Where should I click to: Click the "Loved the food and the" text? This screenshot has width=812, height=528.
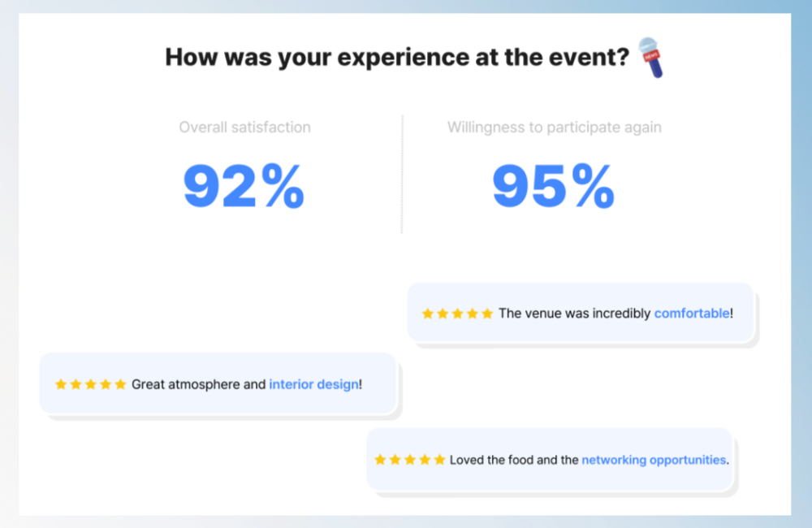click(514, 460)
